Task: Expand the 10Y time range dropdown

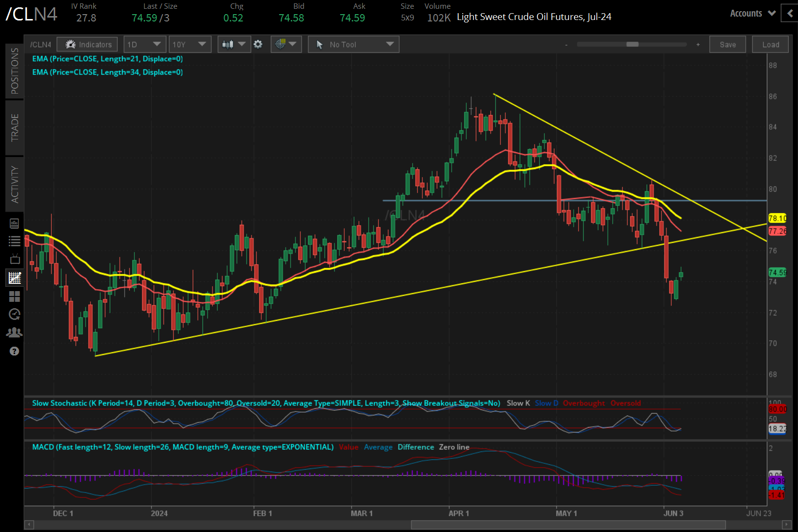Action: click(190, 44)
